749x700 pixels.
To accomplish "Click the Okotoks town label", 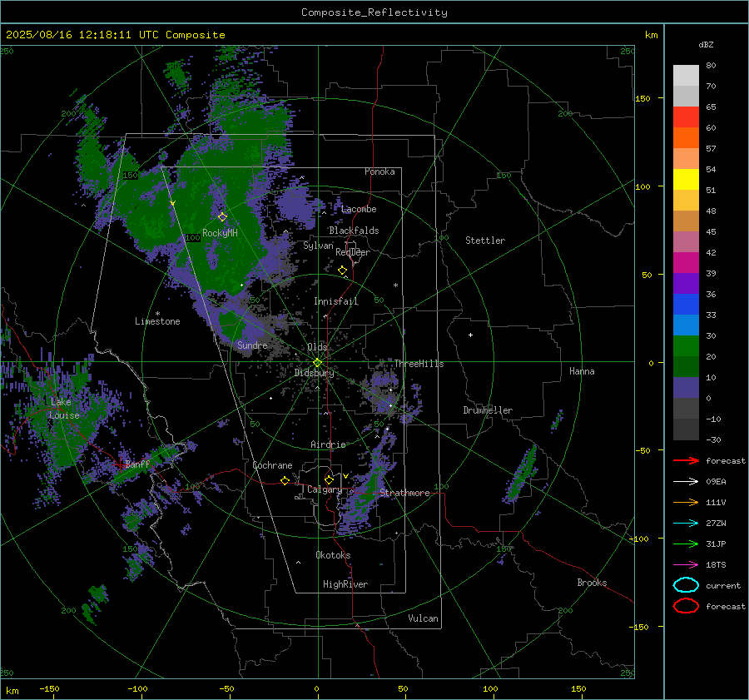I will coord(333,555).
